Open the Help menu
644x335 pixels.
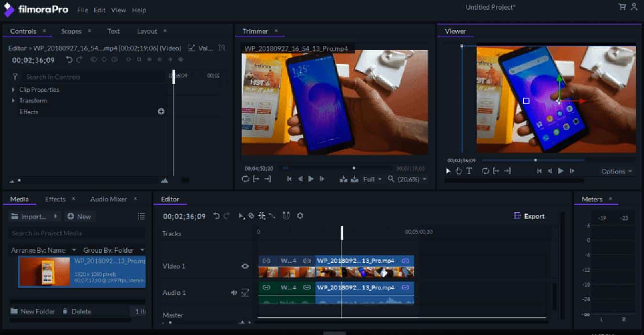coord(139,10)
